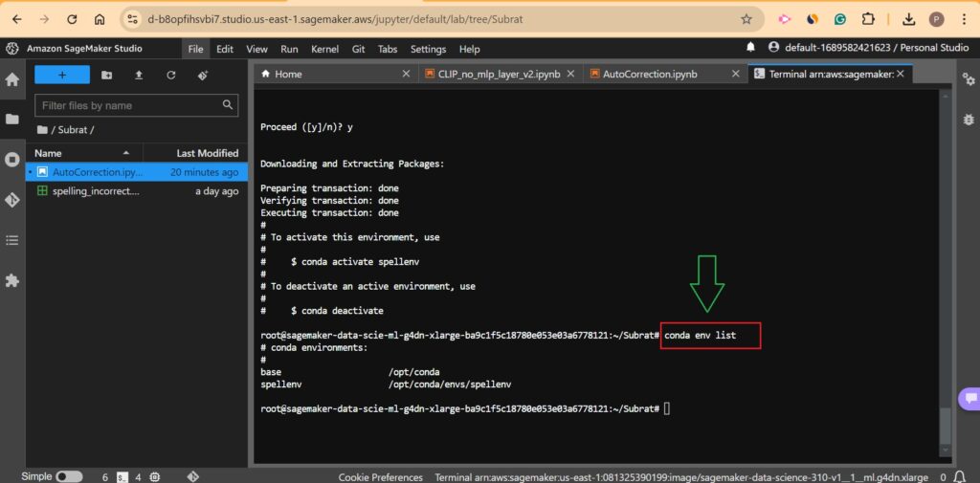Screen dimensions: 980x483
Task: Sort files by Name column
Action: click(48, 153)
